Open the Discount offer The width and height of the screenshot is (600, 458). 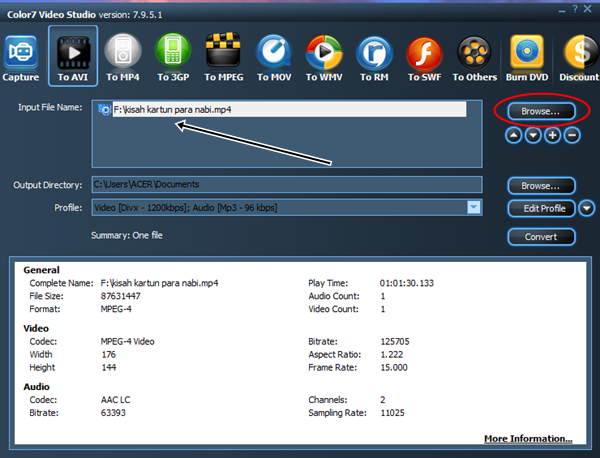point(579,58)
